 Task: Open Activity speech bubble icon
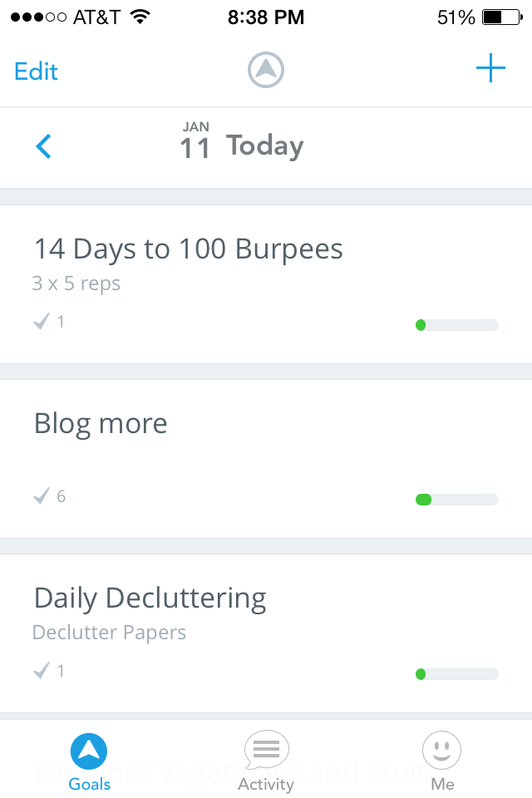point(266,751)
